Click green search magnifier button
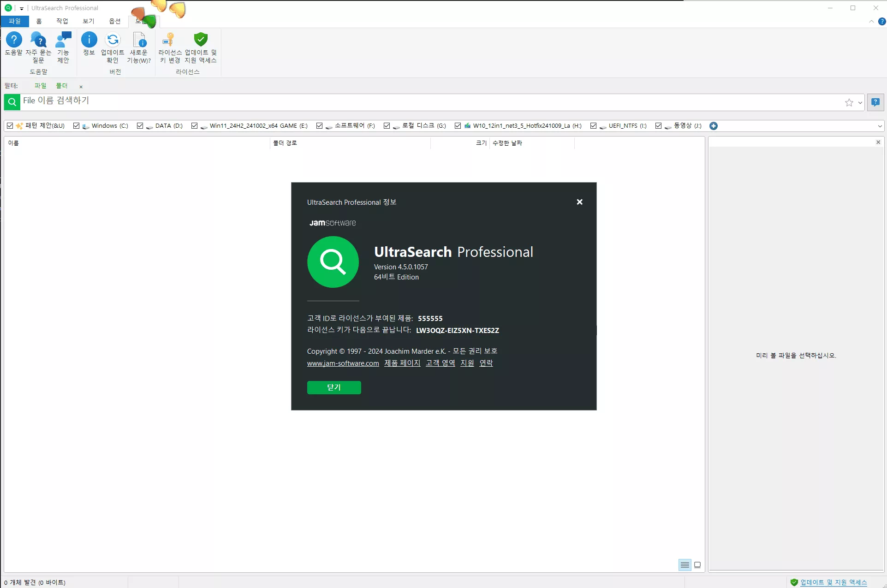The height and width of the screenshot is (588, 887). [x=12, y=102]
